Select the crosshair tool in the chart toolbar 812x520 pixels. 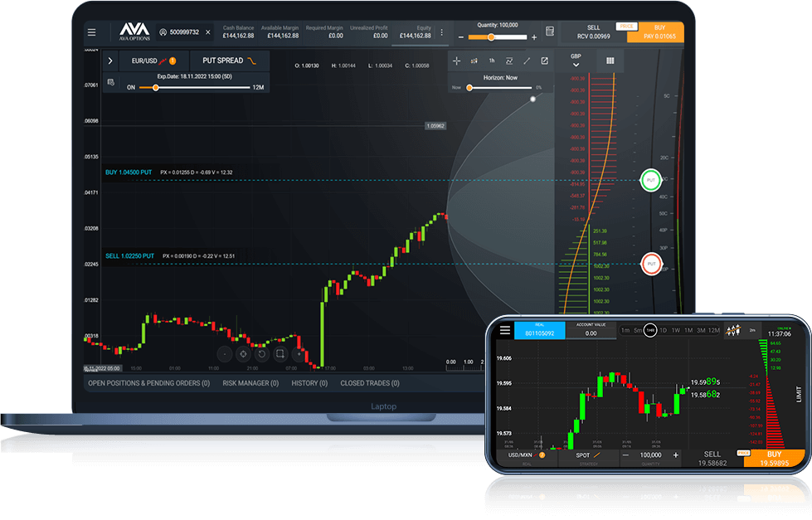point(457,61)
